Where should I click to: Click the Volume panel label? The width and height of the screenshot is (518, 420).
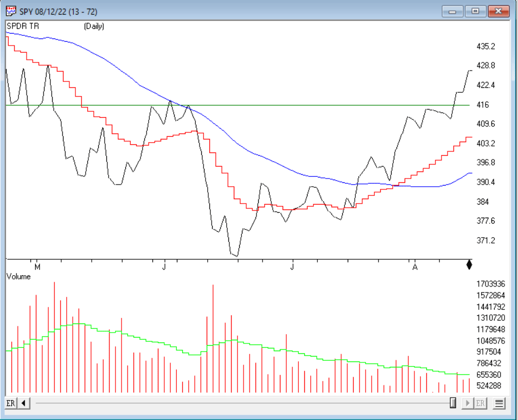pyautogui.click(x=18, y=277)
